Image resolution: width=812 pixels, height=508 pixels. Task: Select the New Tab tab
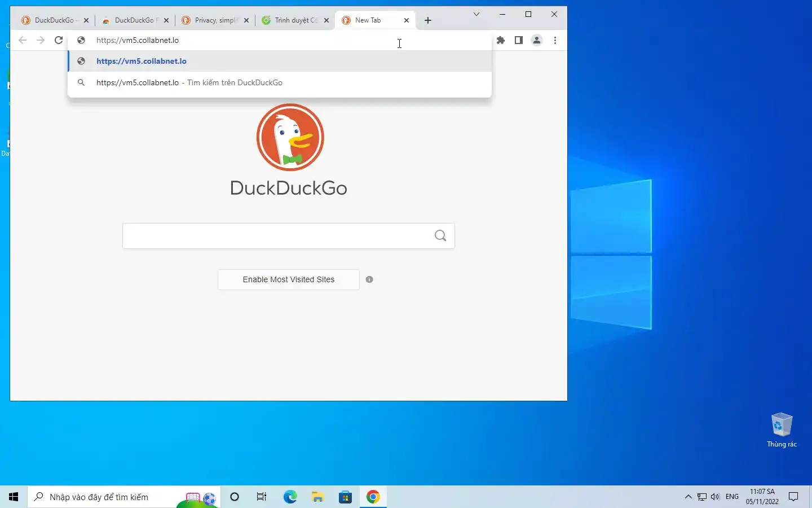coord(374,20)
